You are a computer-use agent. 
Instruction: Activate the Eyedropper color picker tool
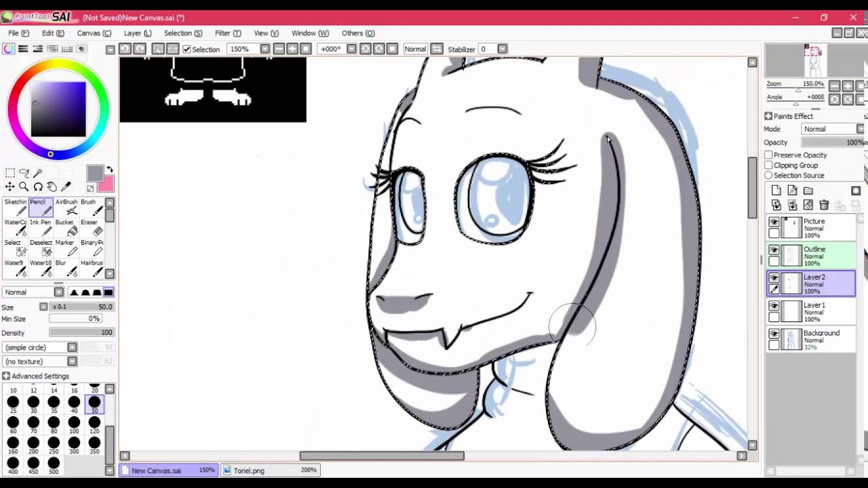[66, 187]
